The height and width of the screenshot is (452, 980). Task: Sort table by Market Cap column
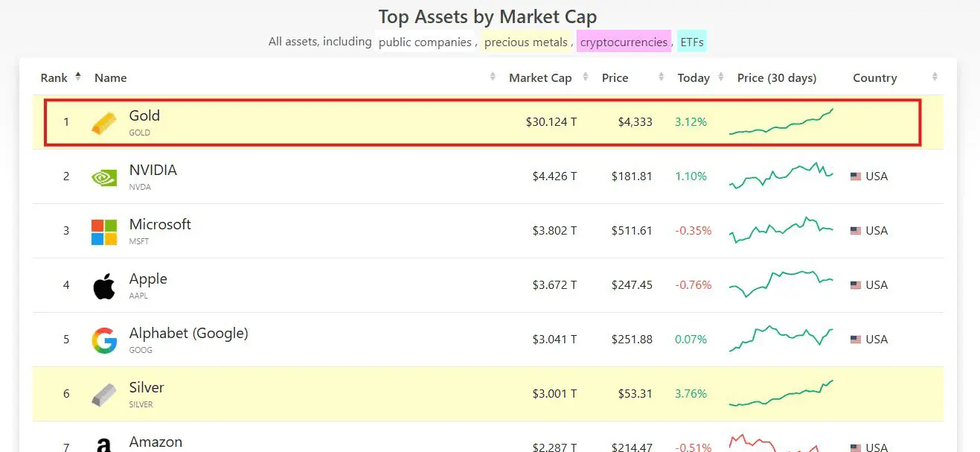(x=540, y=78)
